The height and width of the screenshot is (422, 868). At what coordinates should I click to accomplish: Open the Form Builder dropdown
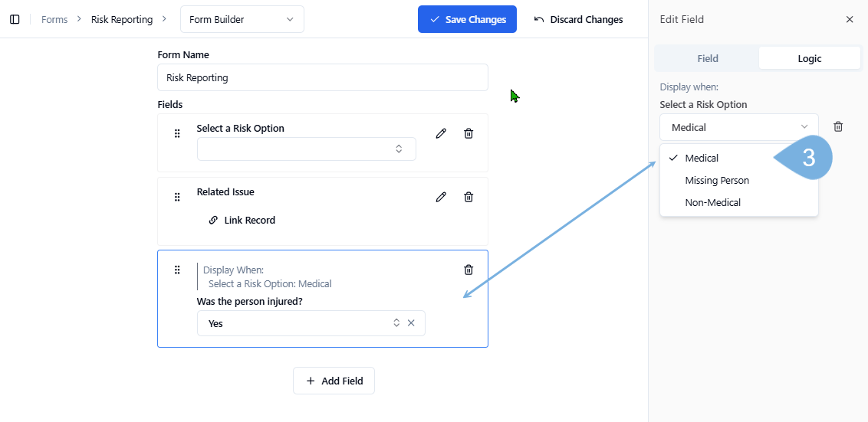pyautogui.click(x=242, y=19)
